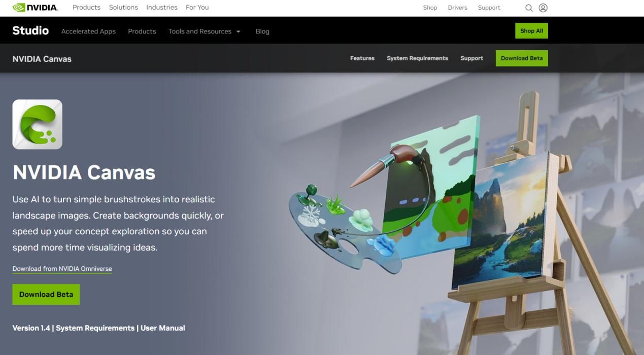This screenshot has height=355, width=644.
Task: Open Products in the Studio bar
Action: 142,31
